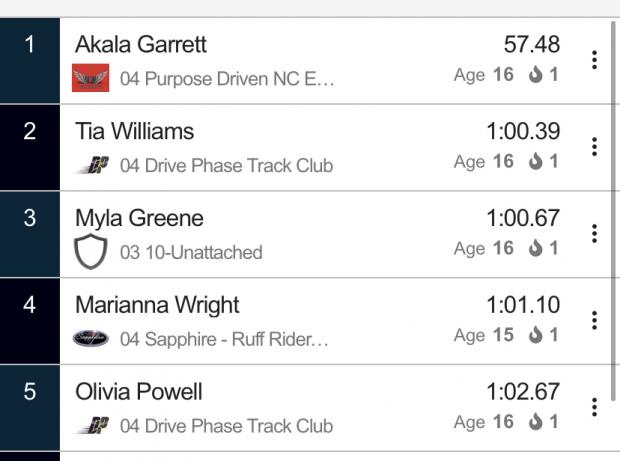Open the 04 Sapphire - Ruff Rider team

[224, 339]
